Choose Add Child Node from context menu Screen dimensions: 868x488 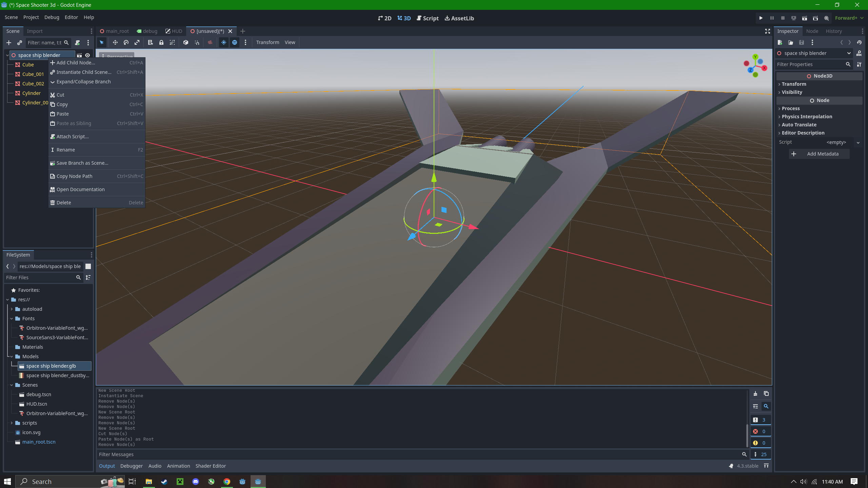[x=97, y=63]
